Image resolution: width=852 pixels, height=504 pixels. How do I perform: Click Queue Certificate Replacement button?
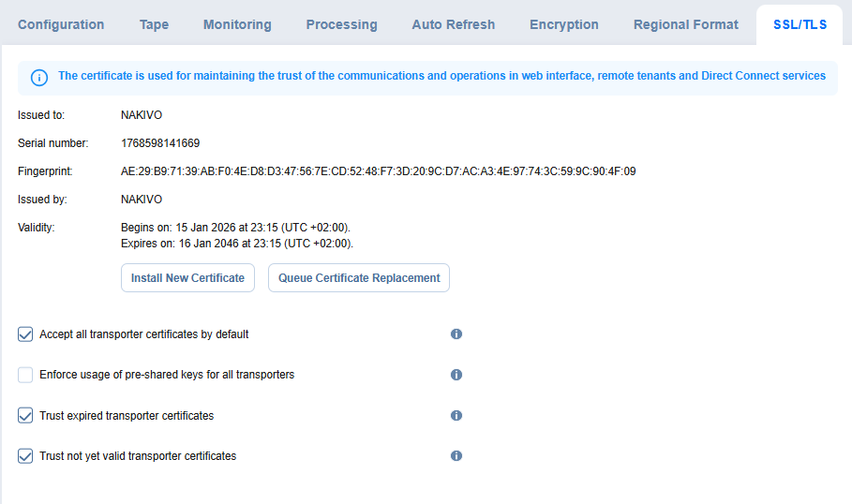pos(359,278)
